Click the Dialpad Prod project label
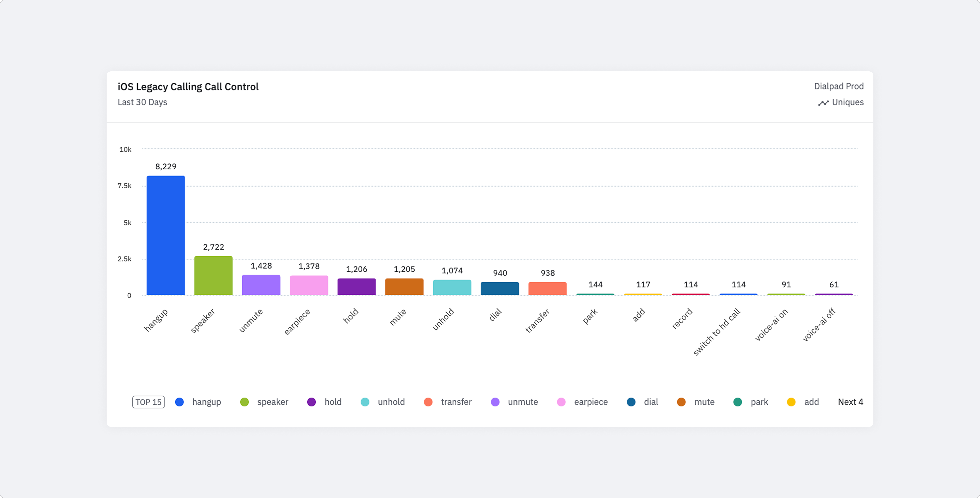The image size is (980, 498). click(839, 86)
